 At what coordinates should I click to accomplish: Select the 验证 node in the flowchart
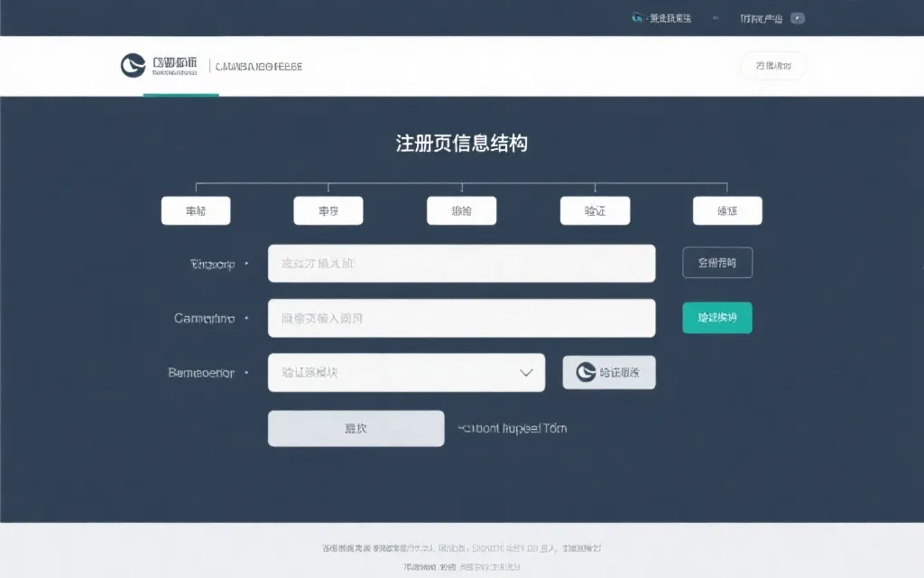[595, 210]
